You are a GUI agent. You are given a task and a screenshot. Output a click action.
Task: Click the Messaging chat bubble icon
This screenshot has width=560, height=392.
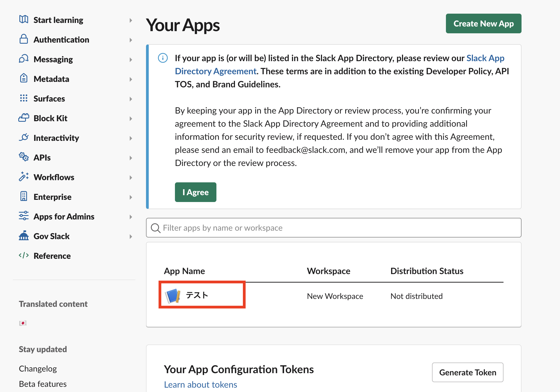pos(24,59)
